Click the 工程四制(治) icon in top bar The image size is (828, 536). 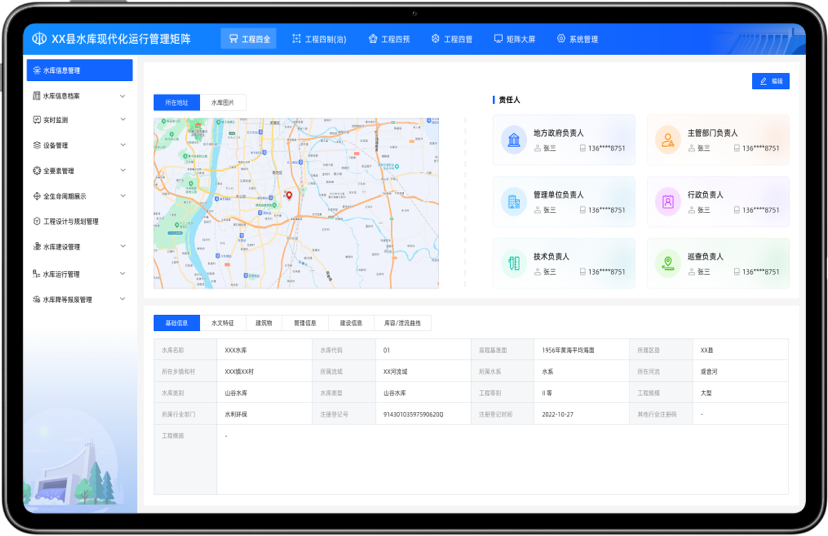point(297,39)
